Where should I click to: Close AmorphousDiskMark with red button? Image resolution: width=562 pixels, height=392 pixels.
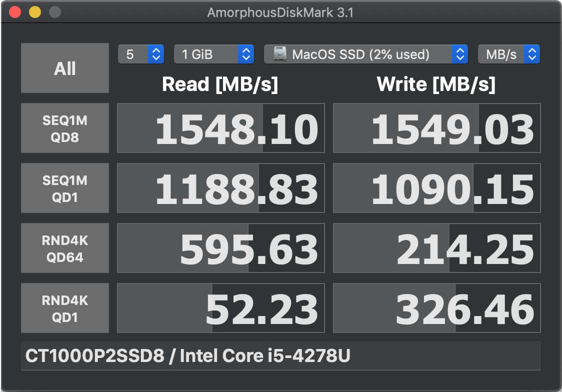pyautogui.click(x=15, y=12)
